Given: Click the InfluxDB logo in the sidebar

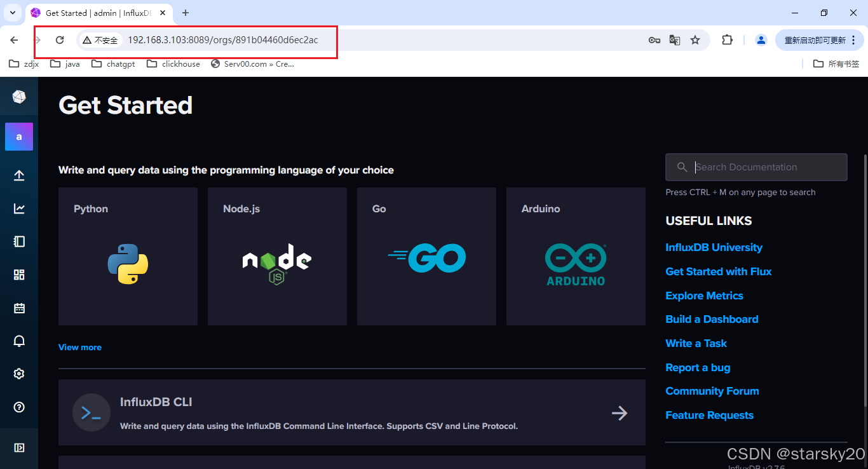Looking at the screenshot, I should pos(19,96).
